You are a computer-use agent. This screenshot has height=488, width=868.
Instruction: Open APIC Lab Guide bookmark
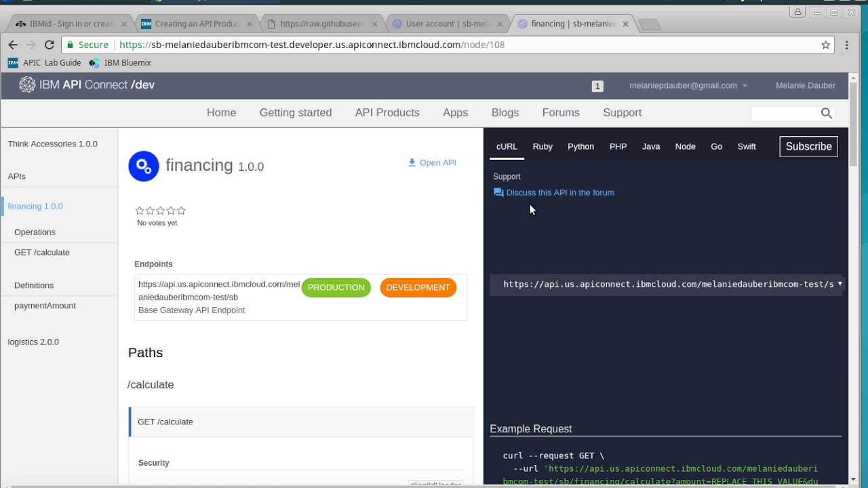[45, 62]
